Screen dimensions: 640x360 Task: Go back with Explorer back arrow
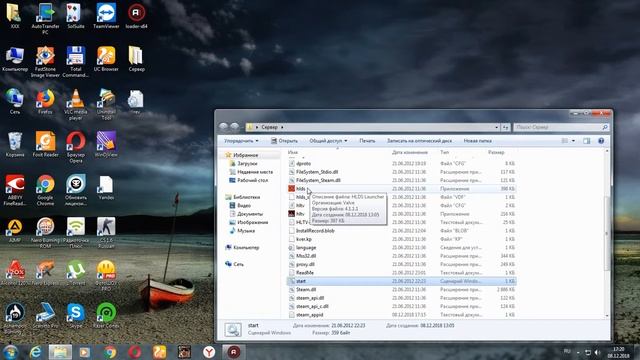223,127
